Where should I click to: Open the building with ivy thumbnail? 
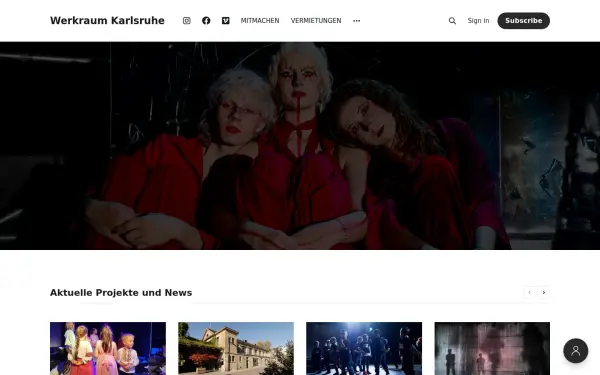[x=236, y=349]
